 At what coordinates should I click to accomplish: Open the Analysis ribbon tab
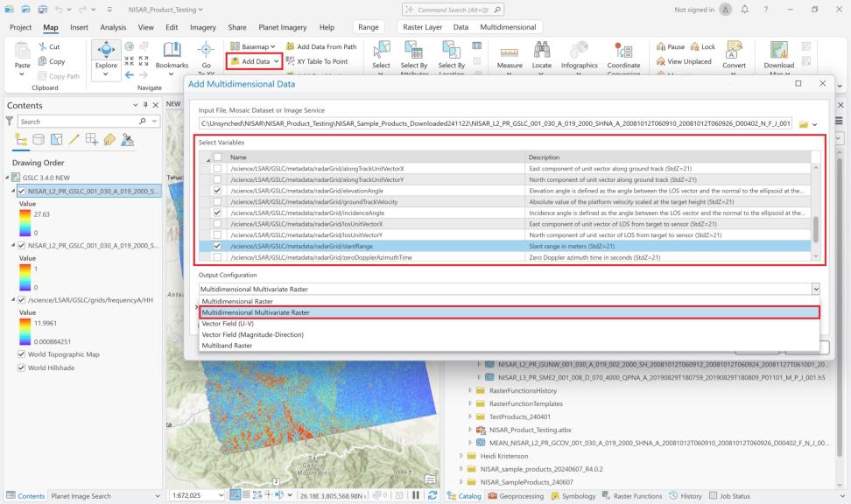pos(113,27)
